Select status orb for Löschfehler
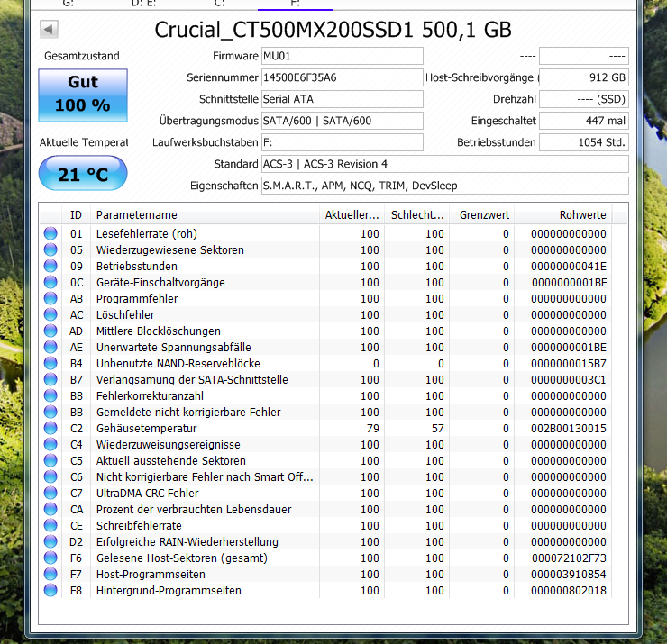This screenshot has height=644, width=667. [50, 314]
